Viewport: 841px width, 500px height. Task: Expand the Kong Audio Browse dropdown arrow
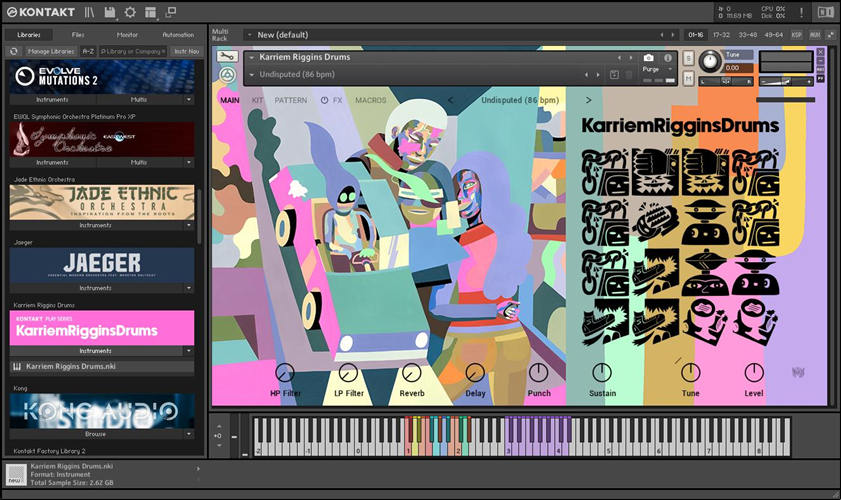point(188,434)
